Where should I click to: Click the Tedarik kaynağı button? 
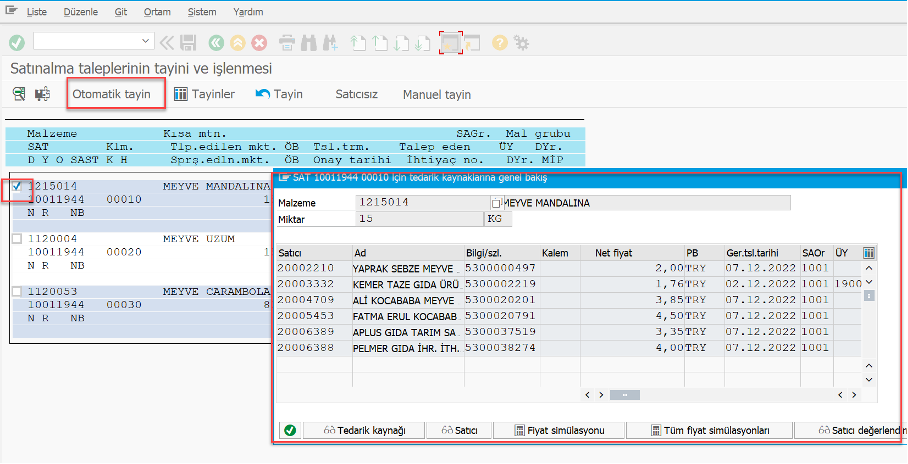tap(364, 430)
